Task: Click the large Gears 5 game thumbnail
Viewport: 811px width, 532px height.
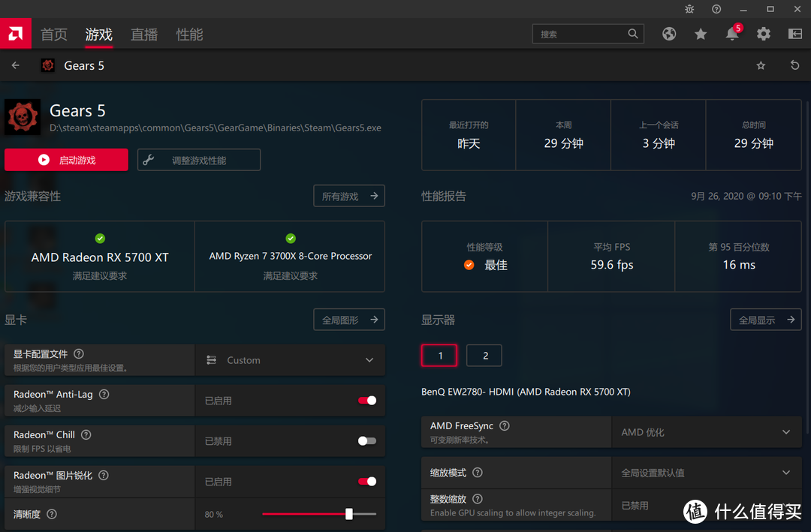Action: [23, 117]
